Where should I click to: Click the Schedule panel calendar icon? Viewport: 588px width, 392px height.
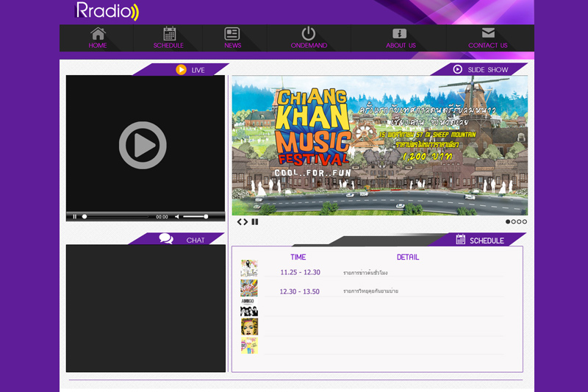[x=461, y=239]
